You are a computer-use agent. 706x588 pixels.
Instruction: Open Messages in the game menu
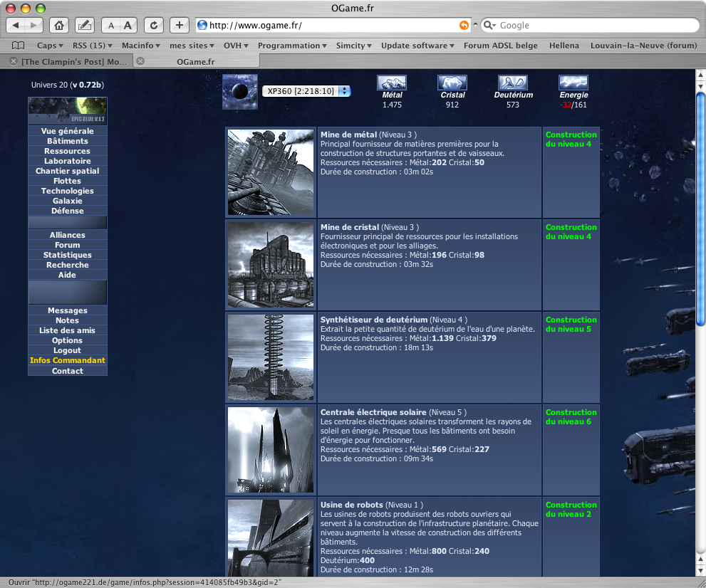point(68,310)
